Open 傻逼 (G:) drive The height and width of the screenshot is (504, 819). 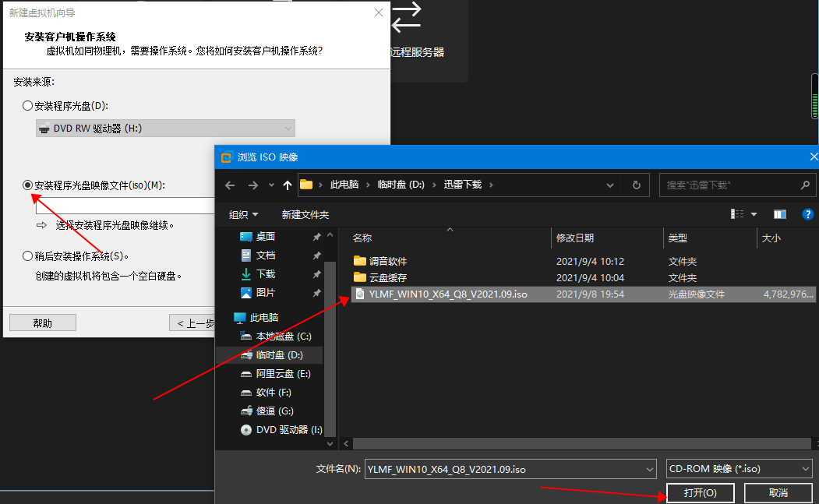(275, 411)
